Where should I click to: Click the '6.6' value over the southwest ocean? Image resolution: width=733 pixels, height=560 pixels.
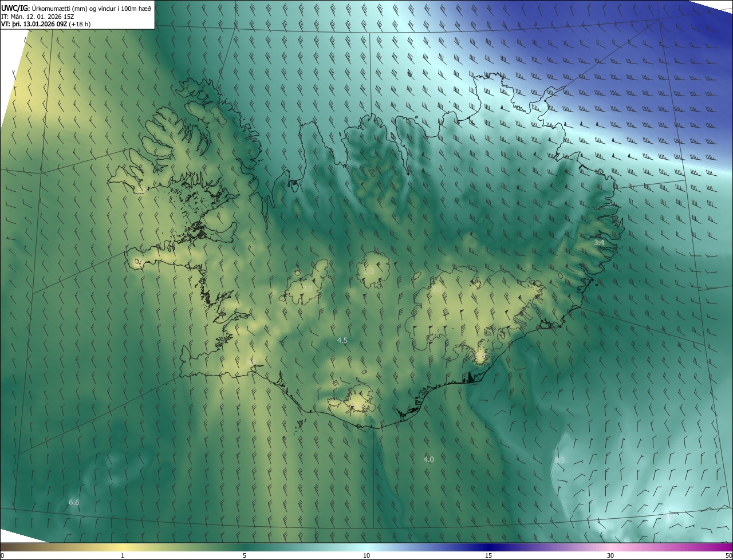(x=74, y=502)
